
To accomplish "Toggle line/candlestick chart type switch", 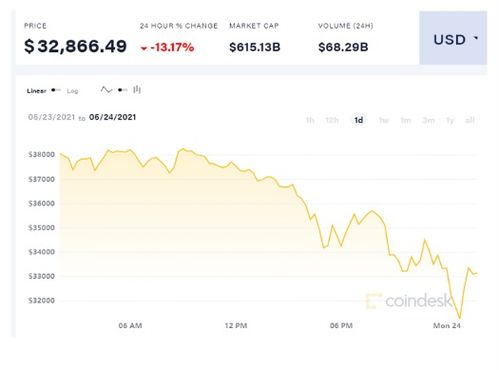I will click(x=123, y=90).
